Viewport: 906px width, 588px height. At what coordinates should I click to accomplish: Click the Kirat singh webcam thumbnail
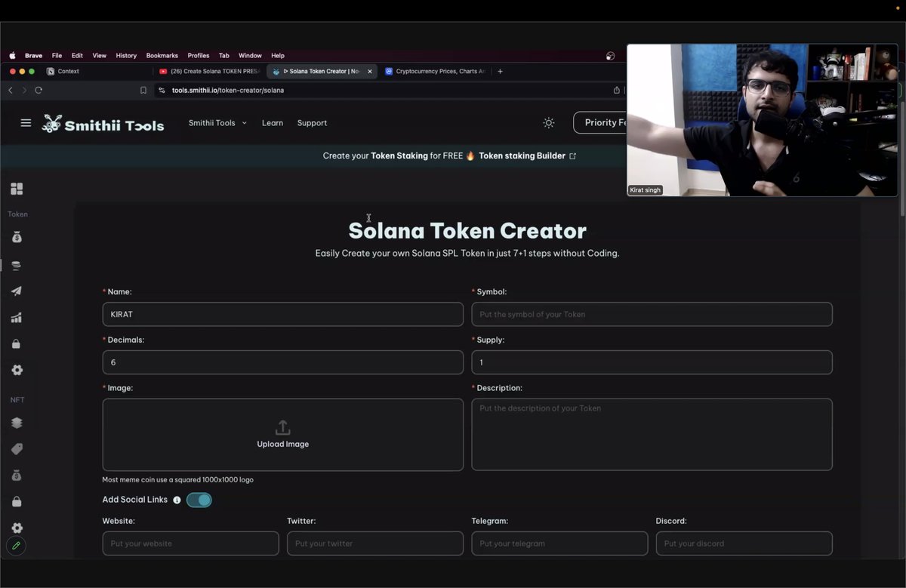point(761,120)
